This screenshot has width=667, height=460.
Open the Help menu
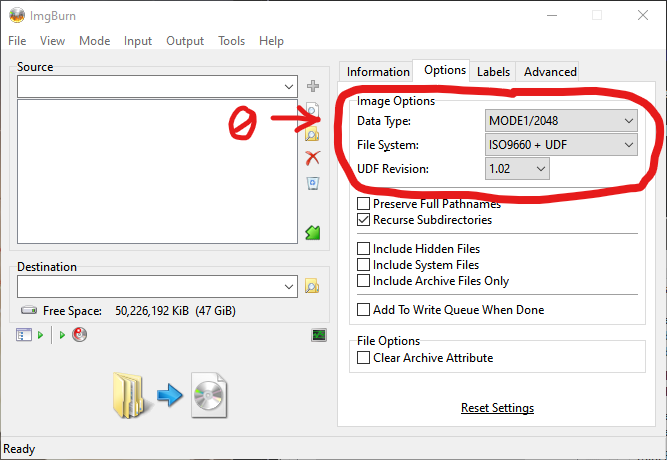[x=271, y=41]
